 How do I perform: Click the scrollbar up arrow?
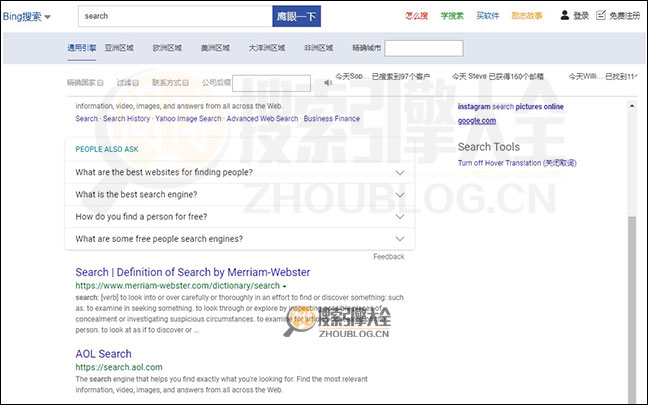coord(632,106)
